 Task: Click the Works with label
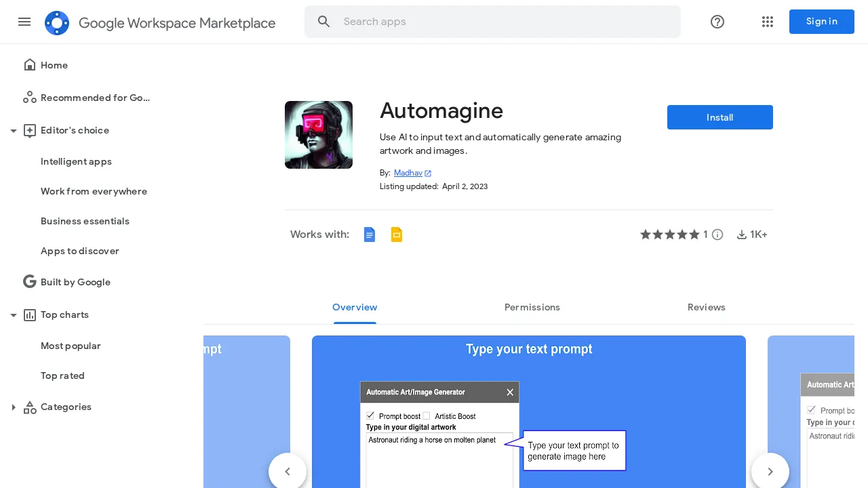[319, 235]
